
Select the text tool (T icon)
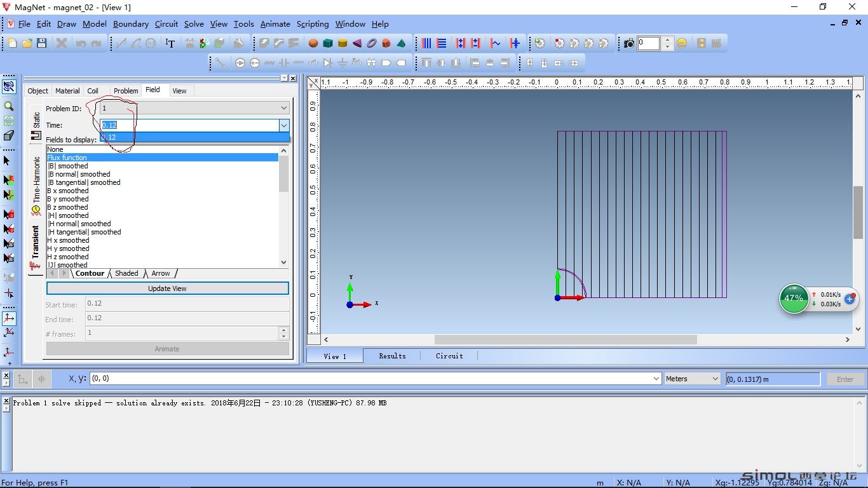(x=170, y=43)
